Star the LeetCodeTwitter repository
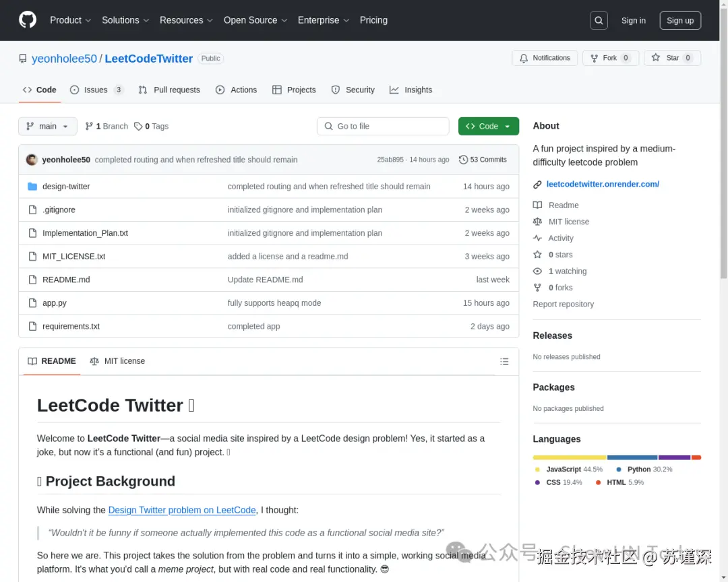The image size is (728, 582). (x=672, y=58)
